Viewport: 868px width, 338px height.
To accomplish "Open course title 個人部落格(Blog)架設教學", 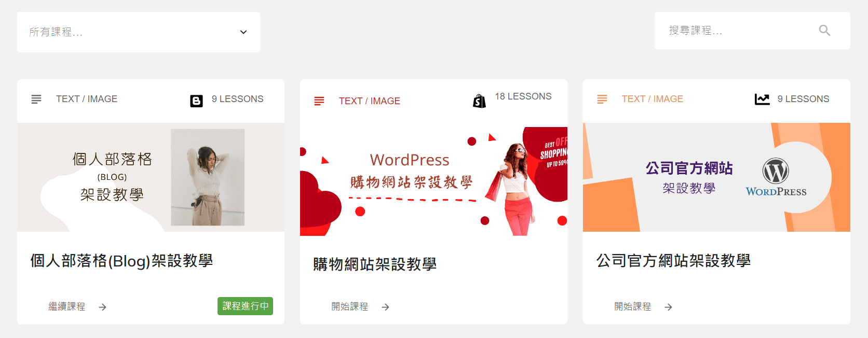I will pyautogui.click(x=122, y=261).
